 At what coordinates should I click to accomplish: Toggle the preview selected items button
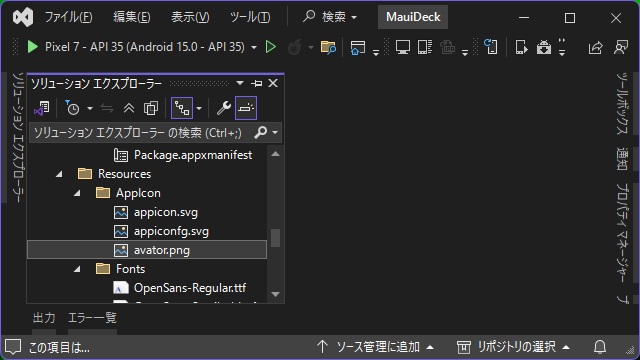[246, 108]
